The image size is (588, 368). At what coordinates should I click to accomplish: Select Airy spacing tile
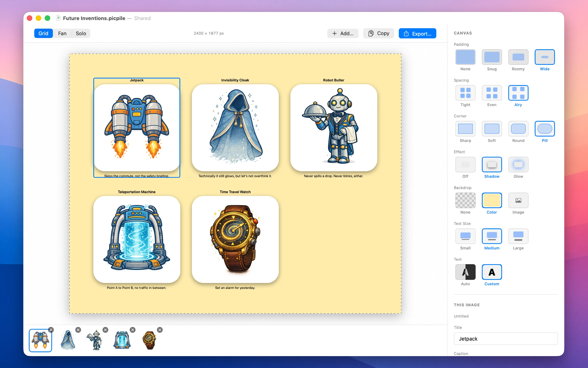pos(518,93)
